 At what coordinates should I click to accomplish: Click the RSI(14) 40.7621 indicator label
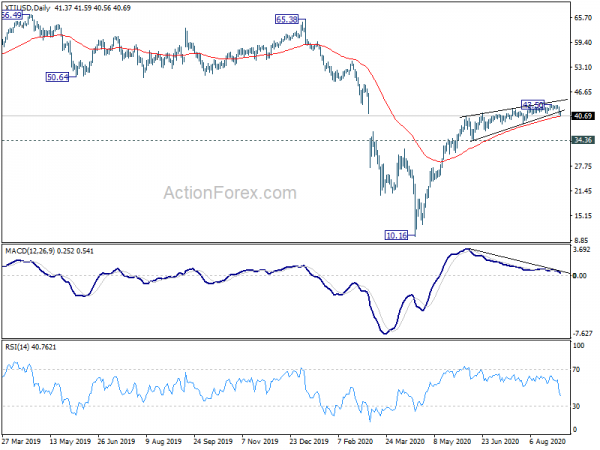tap(31, 347)
